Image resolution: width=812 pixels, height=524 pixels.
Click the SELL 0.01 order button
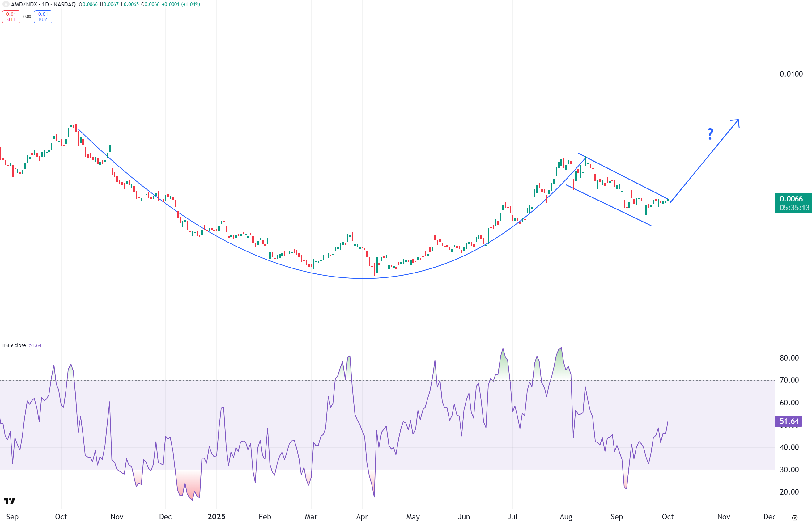(11, 17)
